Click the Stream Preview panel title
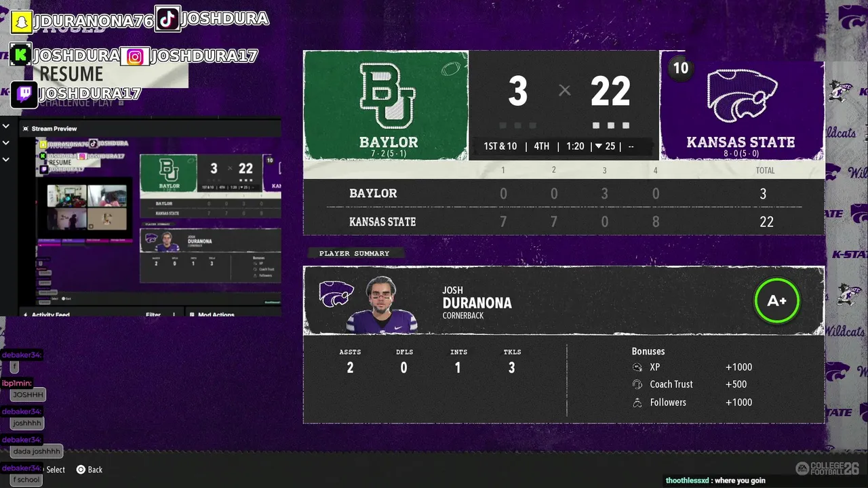 pyautogui.click(x=54, y=129)
